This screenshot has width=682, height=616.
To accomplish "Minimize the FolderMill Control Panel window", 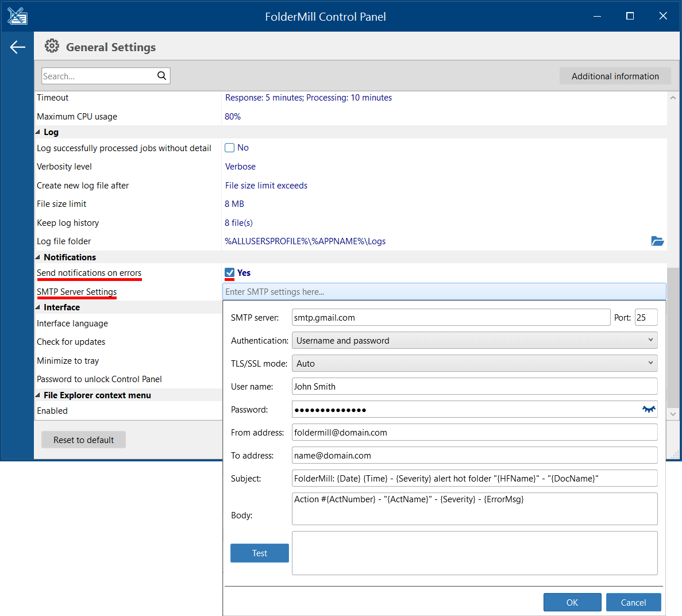I will click(597, 16).
